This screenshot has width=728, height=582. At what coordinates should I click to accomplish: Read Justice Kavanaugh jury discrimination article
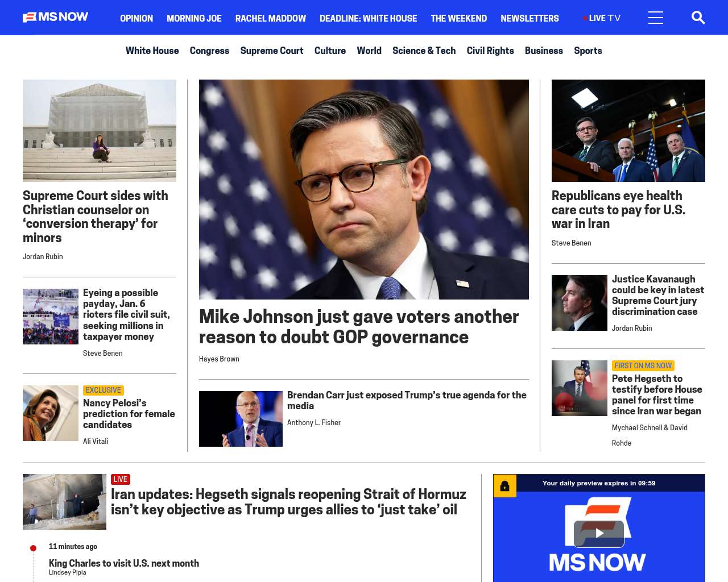(658, 296)
